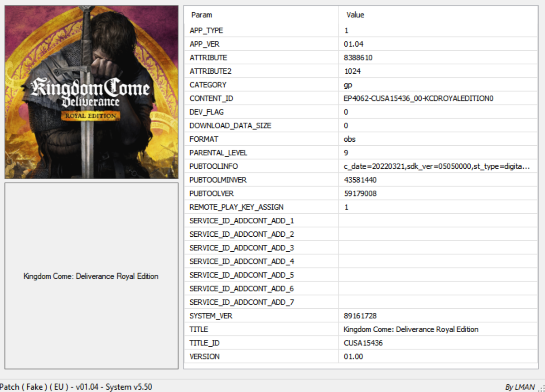The height and width of the screenshot is (392, 545).
Task: Click the c_date=20220321 PUBTOOLINFO value
Action: (x=437, y=166)
